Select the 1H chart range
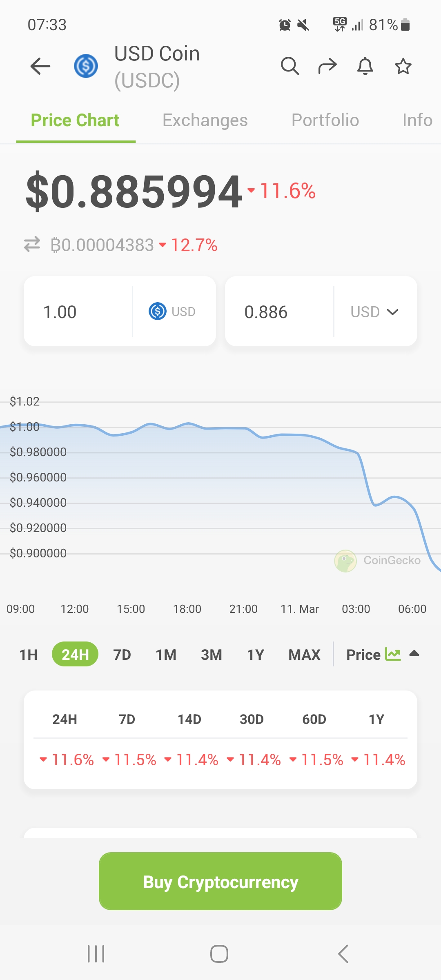Viewport: 441px width, 980px height. pos(29,655)
